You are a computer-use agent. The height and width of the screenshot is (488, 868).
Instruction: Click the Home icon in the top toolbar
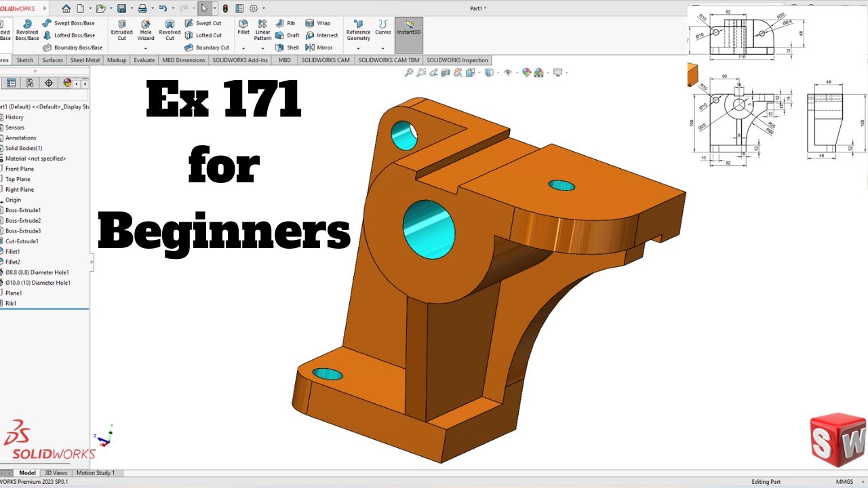coord(66,9)
